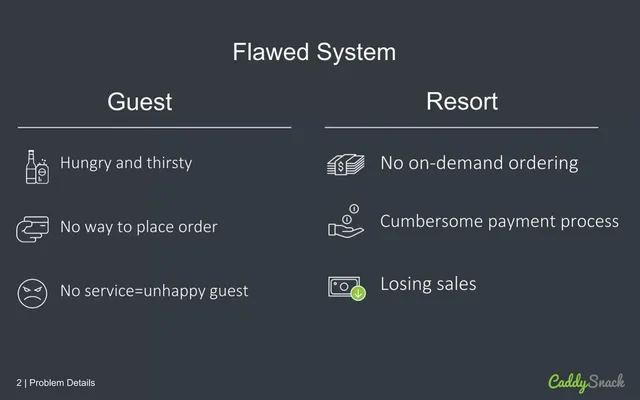
Task: Click the divider line under Guest
Action: [154, 127]
